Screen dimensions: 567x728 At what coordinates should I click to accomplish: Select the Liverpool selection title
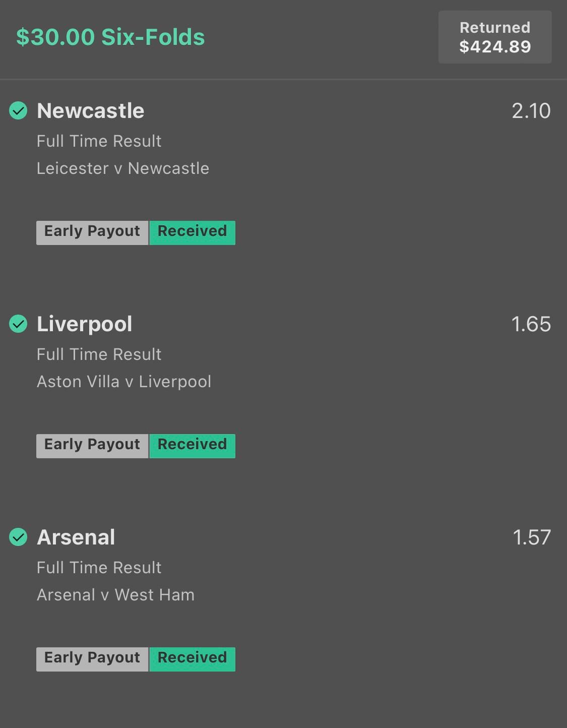point(85,324)
